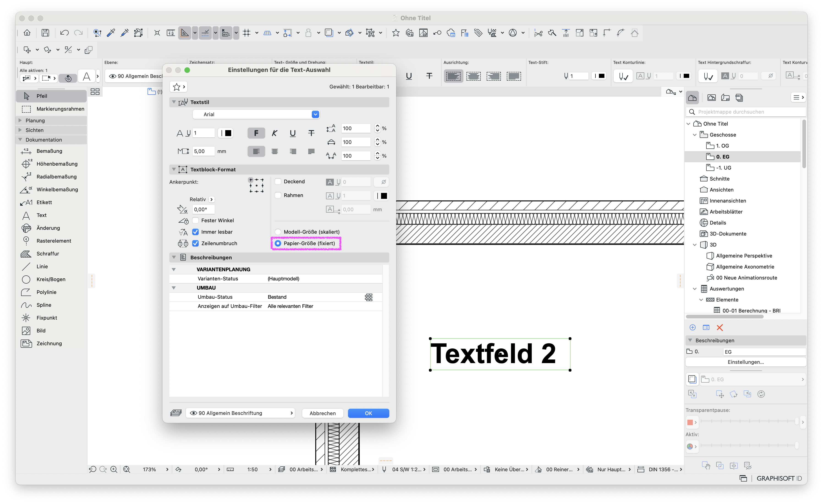Collapse the Beschreibungen section in dialog
This screenshot has width=823, height=504.
tap(174, 257)
